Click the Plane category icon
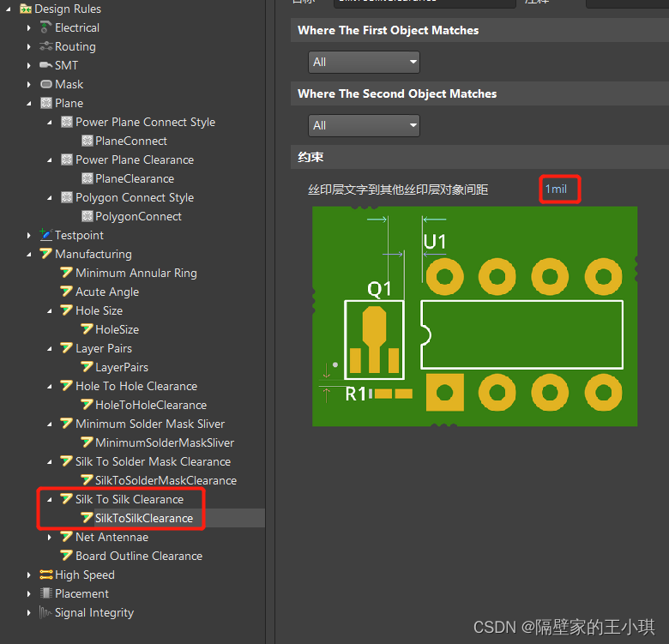Image resolution: width=669 pixels, height=644 pixels. [x=46, y=103]
